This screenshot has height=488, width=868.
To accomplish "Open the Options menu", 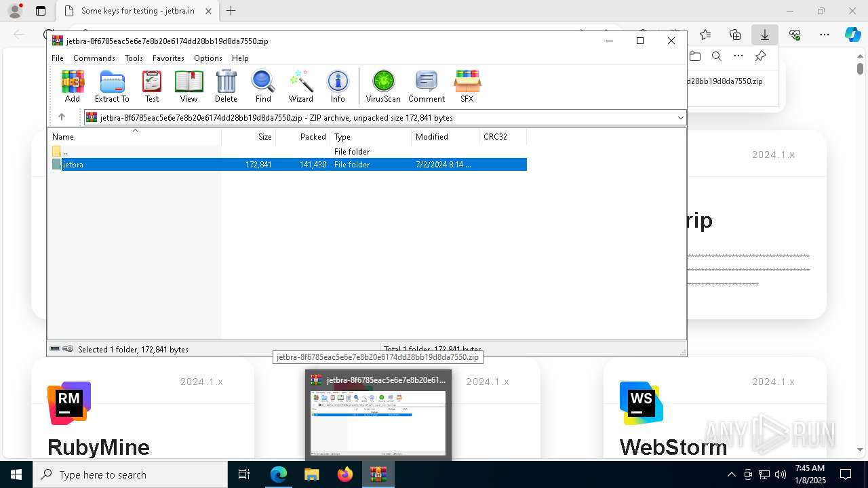I will pos(208,58).
